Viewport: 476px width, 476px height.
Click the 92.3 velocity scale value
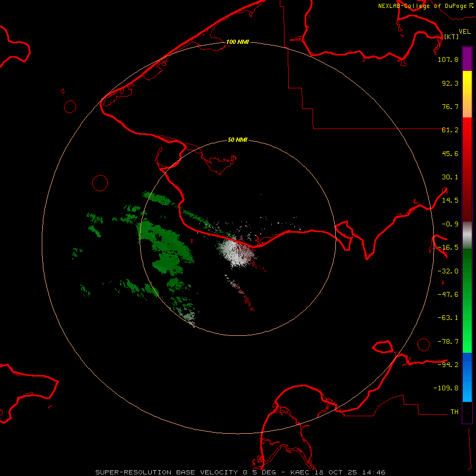tap(450, 83)
